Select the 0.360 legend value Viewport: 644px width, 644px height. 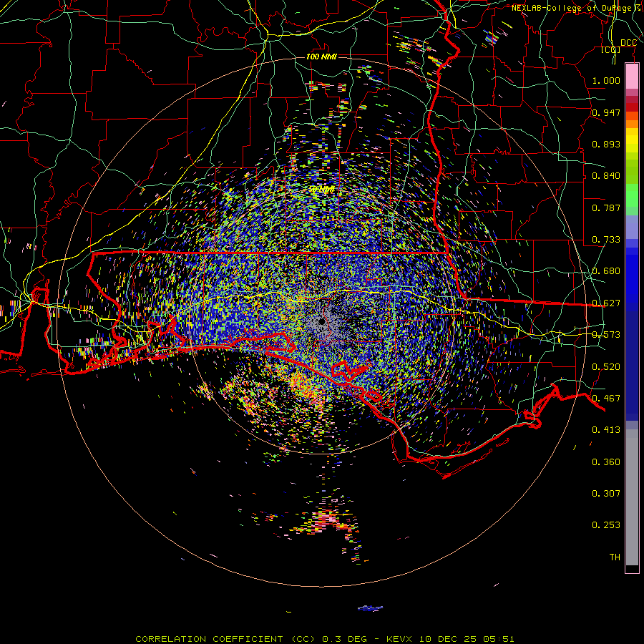click(606, 462)
